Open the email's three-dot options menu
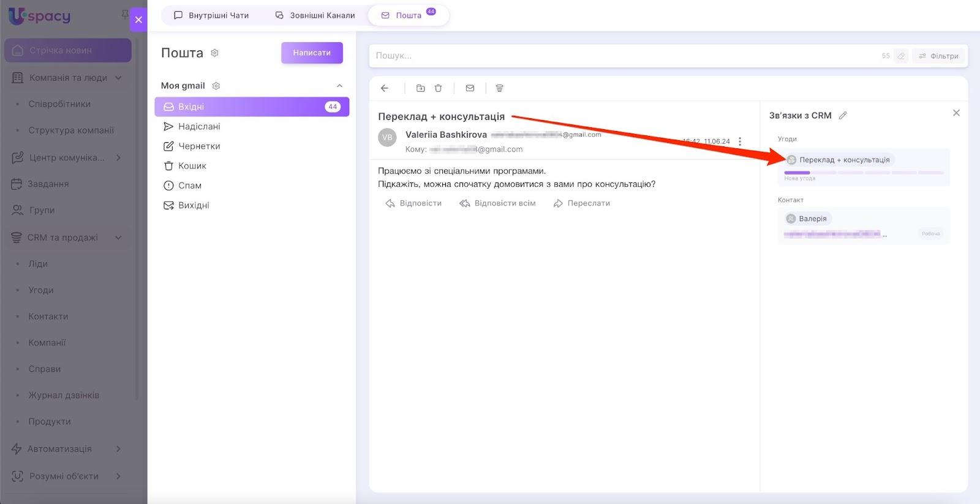 coord(740,141)
